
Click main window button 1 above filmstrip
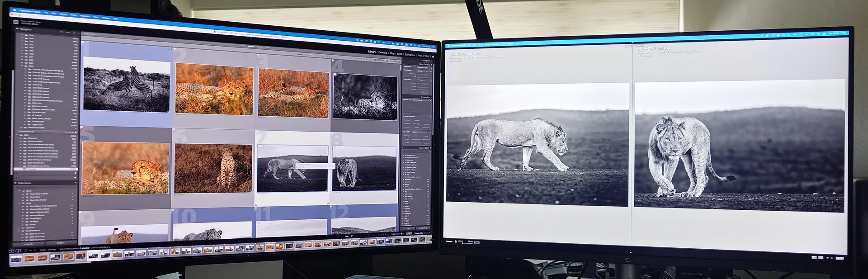12,250
